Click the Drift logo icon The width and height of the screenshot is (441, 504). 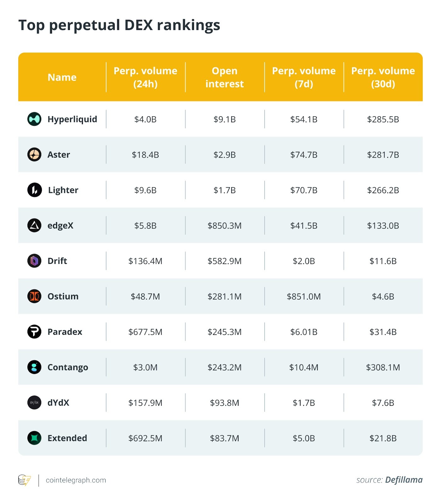(x=34, y=261)
